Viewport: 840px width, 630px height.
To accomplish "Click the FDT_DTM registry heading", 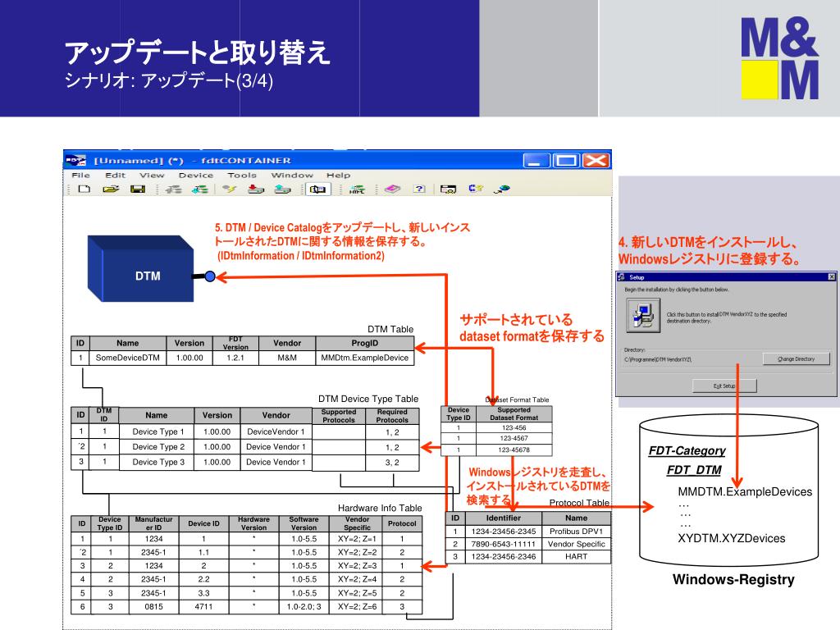I will (x=694, y=470).
